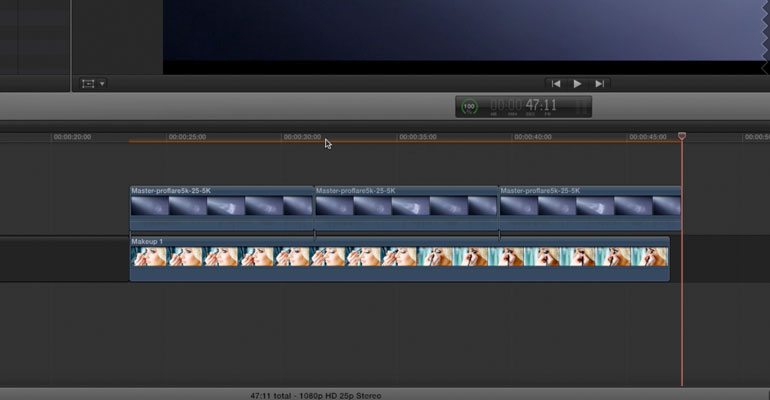Show audio meters via the dashboard meter icon

(582, 107)
